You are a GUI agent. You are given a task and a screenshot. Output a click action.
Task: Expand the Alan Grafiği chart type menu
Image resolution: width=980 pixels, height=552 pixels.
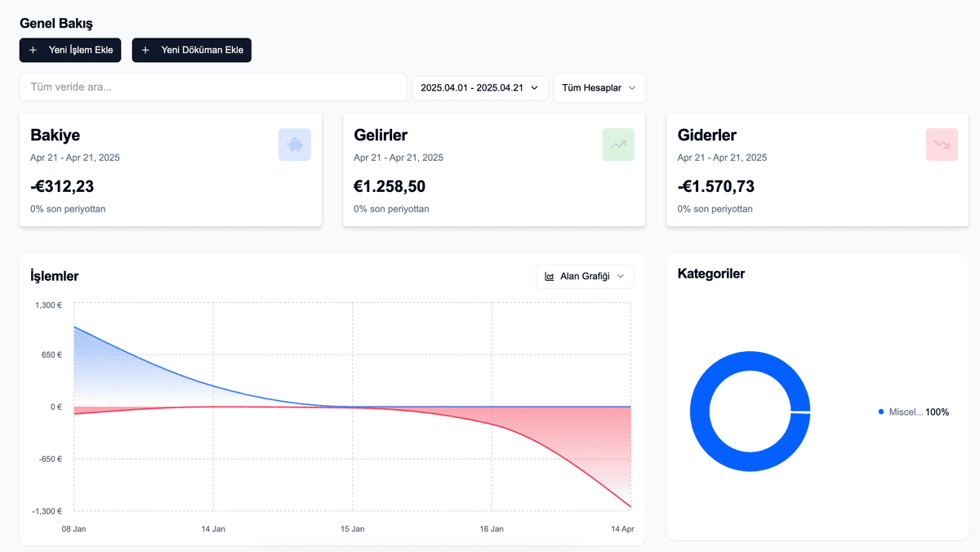[x=585, y=276]
